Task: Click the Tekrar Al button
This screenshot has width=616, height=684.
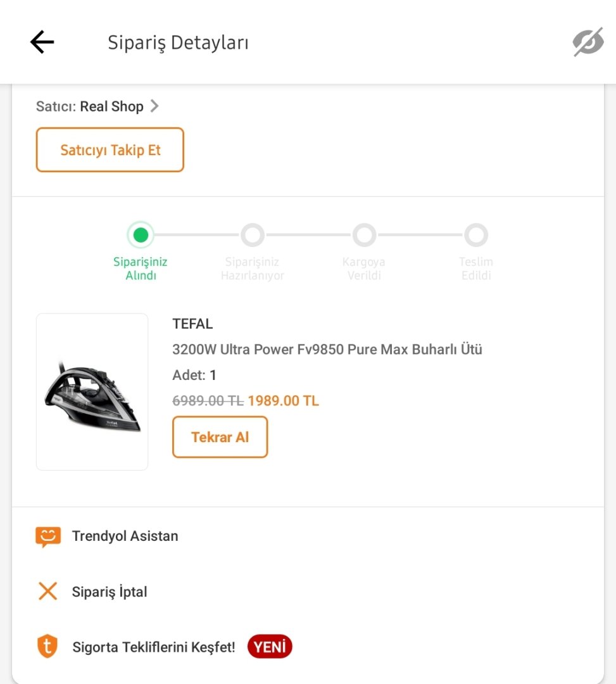Action: (220, 437)
